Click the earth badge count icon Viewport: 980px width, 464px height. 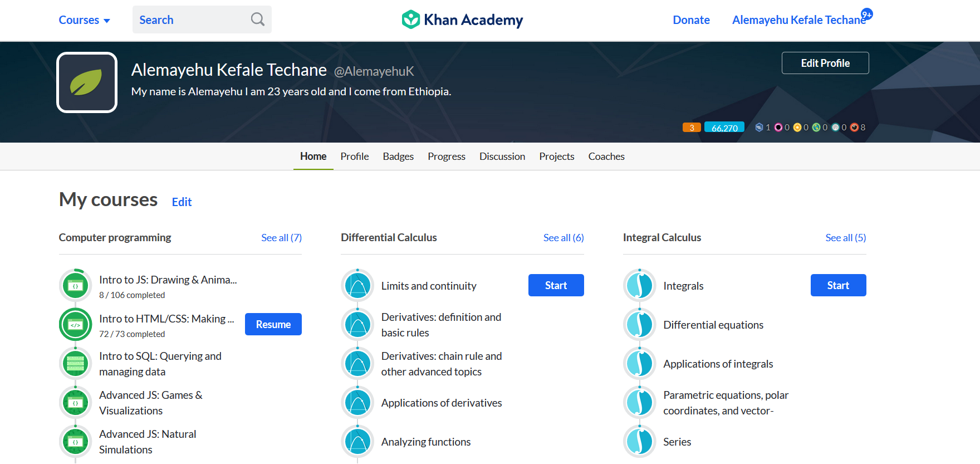tap(816, 127)
